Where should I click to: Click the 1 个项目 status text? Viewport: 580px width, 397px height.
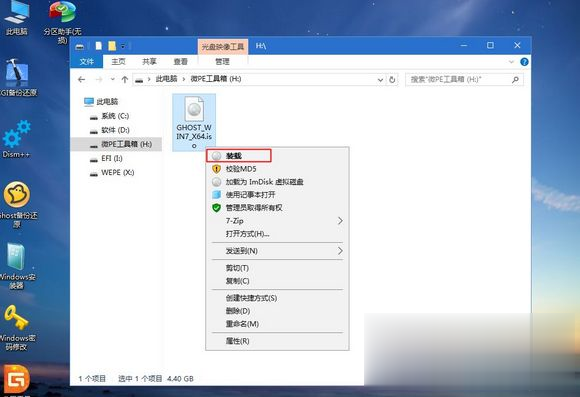(x=92, y=379)
